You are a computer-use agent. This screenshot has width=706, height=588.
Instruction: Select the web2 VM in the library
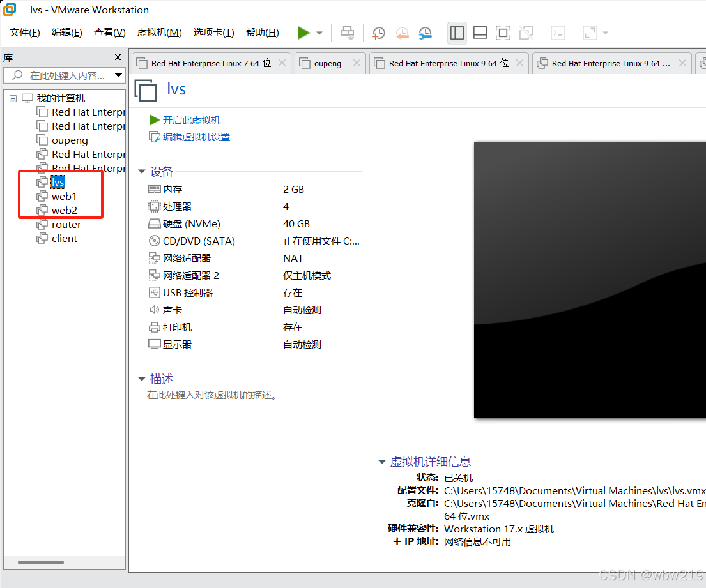tap(64, 210)
